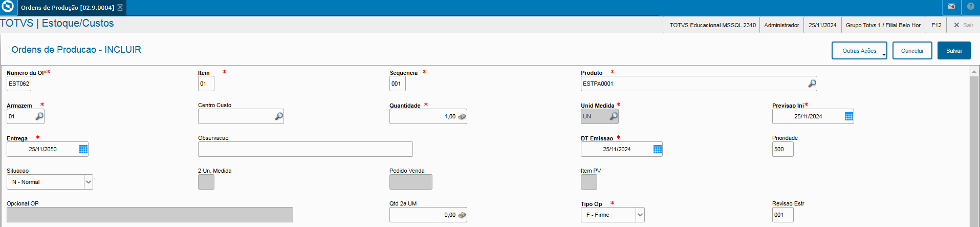Image resolution: width=980 pixels, height=227 pixels.
Task: Open the DT Emissao calendar picker
Action: (658, 149)
